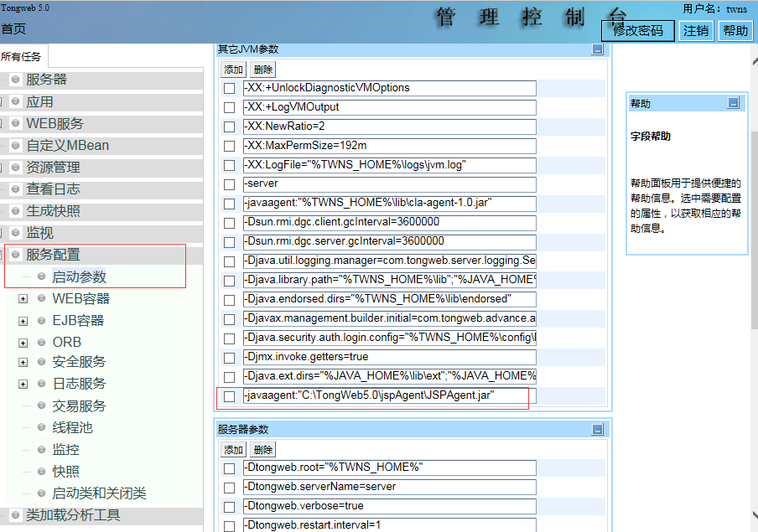
Task: Check the -Dtongweb.root checkbox
Action: tap(230, 468)
